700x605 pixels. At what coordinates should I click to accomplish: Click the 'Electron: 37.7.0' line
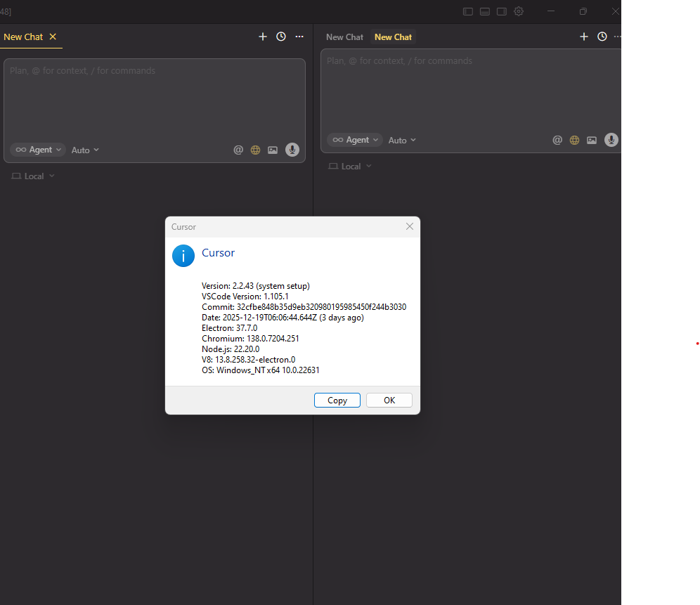[229, 328]
